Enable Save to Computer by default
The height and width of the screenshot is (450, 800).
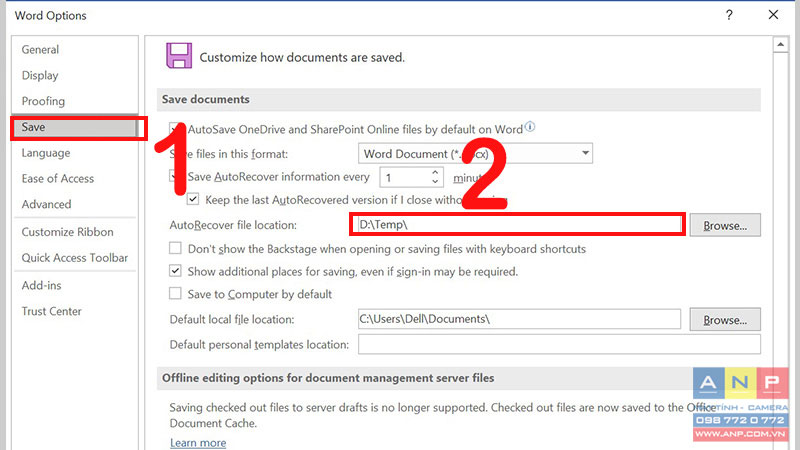(x=175, y=293)
